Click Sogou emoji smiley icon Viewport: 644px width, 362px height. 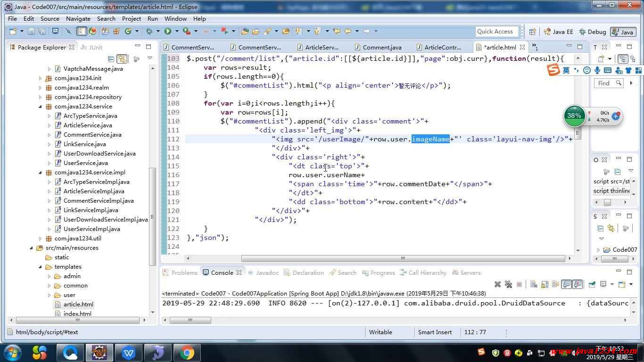click(x=587, y=70)
